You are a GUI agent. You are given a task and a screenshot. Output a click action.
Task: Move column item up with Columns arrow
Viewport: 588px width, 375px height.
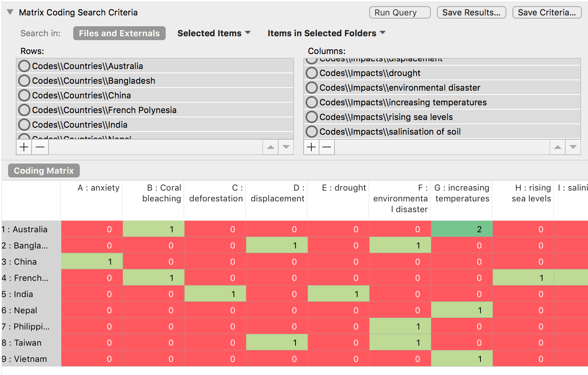point(558,147)
